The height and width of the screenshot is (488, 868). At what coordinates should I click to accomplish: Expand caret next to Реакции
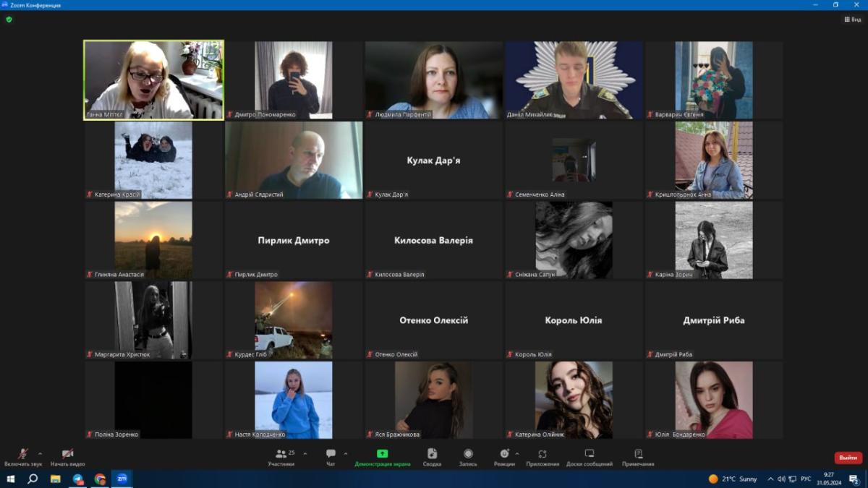[516, 453]
